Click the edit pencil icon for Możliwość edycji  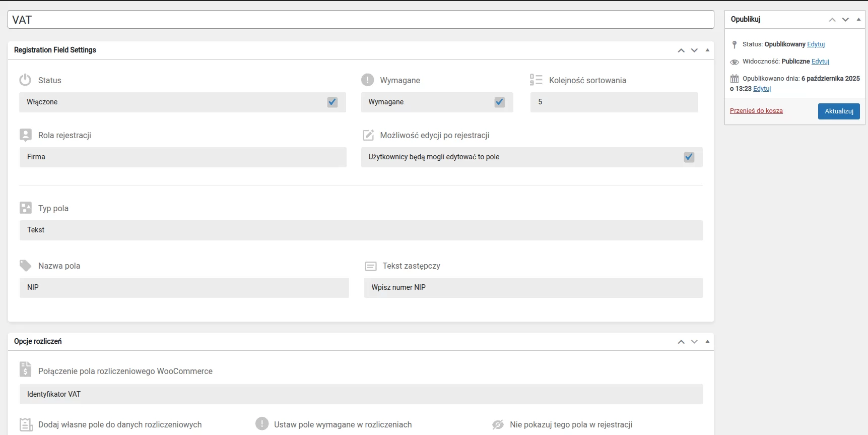(x=369, y=135)
